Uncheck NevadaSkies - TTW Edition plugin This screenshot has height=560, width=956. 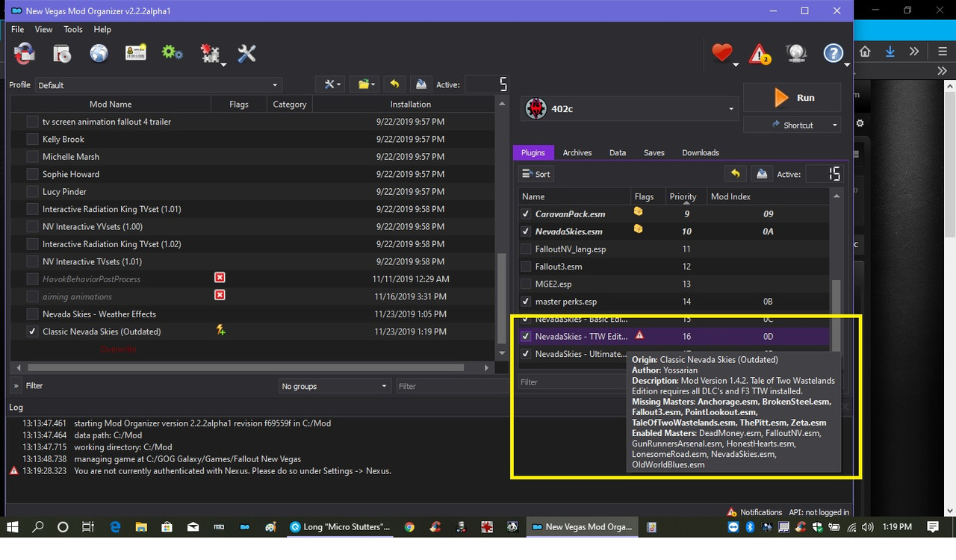[526, 337]
